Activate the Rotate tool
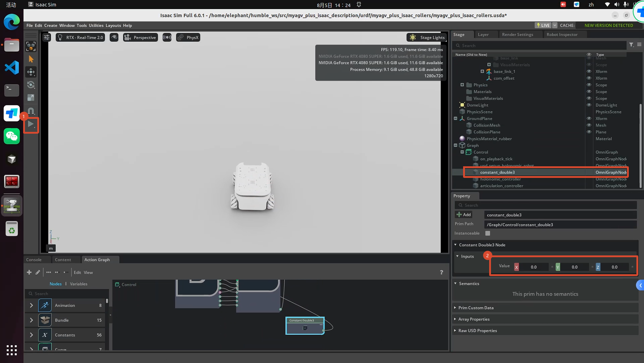 31,85
